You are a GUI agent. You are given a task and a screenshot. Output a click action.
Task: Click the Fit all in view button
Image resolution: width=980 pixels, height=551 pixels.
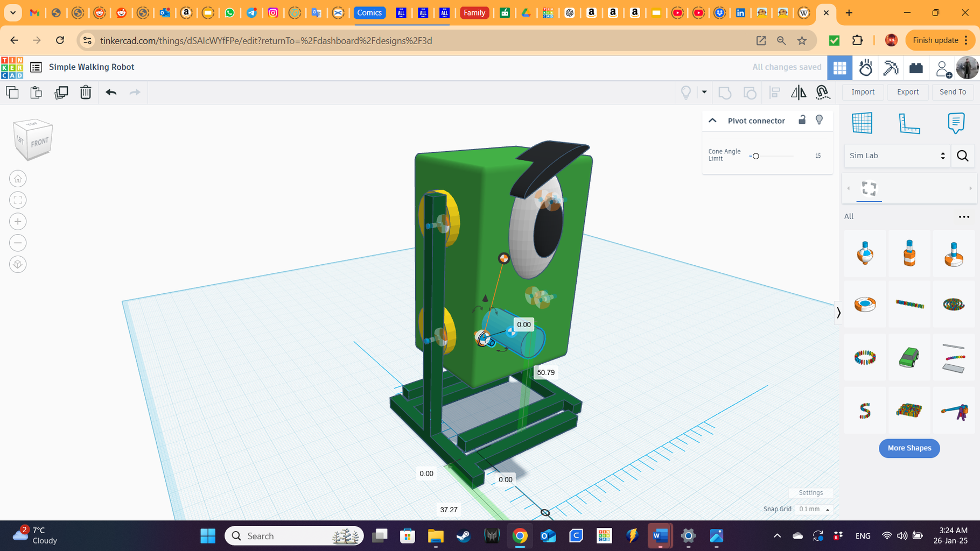point(18,200)
